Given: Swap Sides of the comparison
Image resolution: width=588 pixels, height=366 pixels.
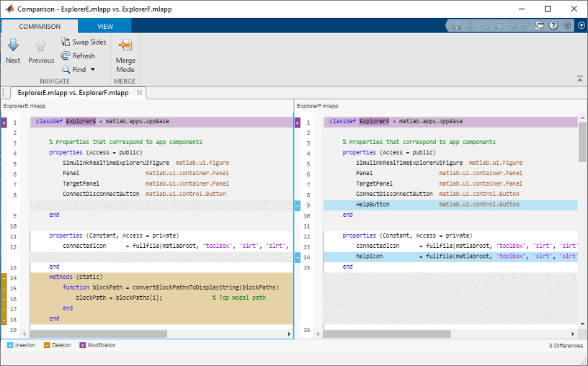Looking at the screenshot, I should (83, 42).
